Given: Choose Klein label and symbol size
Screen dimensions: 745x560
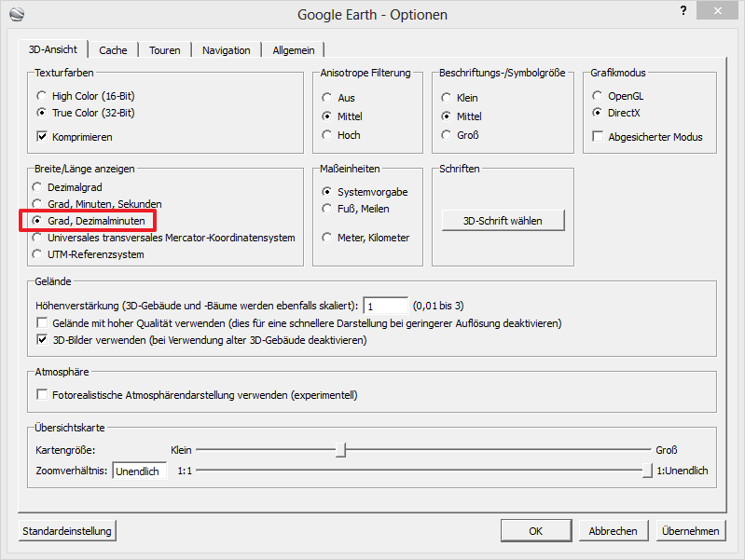Looking at the screenshot, I should (460, 98).
